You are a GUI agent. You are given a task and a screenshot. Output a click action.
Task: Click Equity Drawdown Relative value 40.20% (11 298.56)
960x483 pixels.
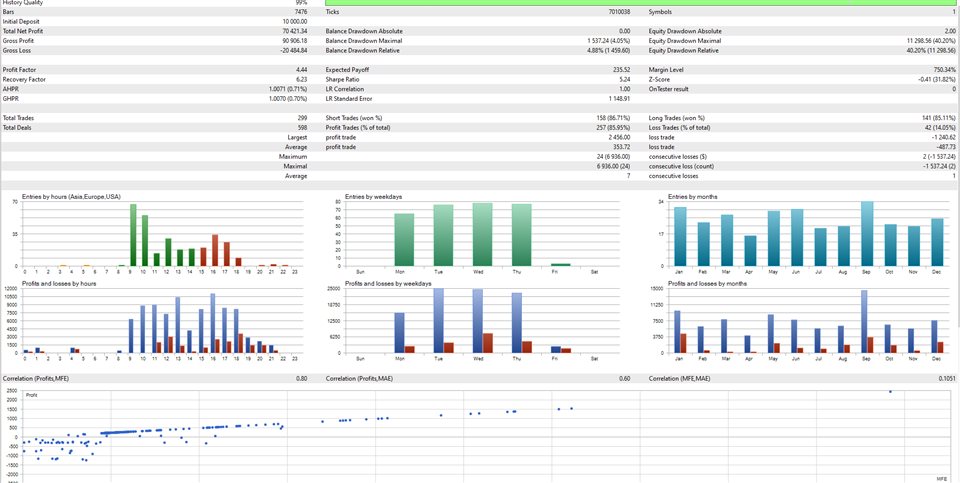[x=931, y=50]
